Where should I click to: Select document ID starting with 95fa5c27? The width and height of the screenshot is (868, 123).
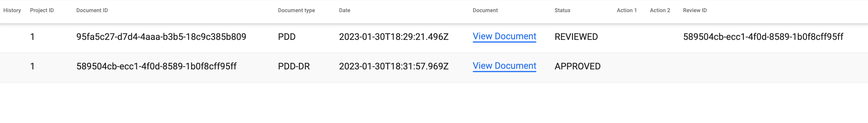[161, 37]
